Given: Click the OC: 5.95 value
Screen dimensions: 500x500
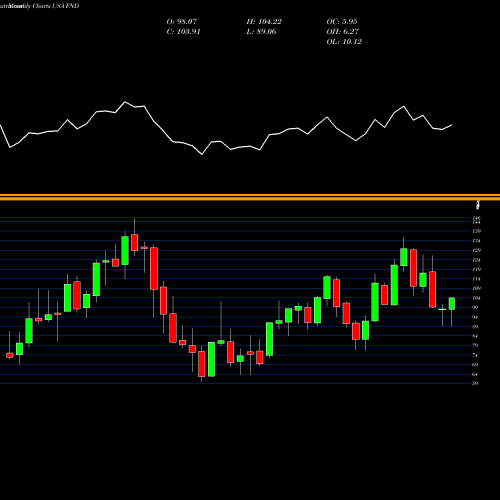Looking at the screenshot, I should coord(342,22).
